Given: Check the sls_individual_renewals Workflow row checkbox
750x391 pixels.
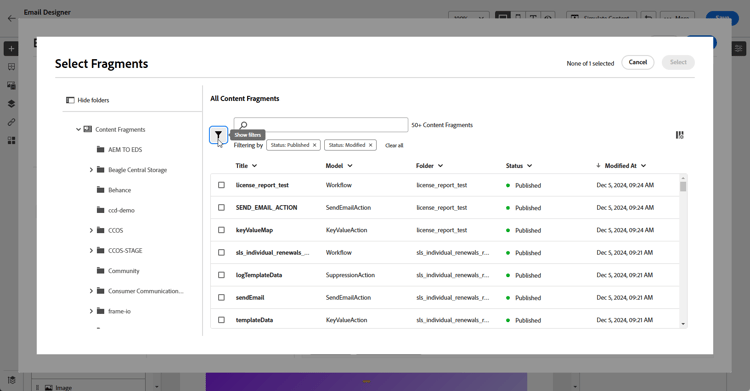Looking at the screenshot, I should pos(221,252).
